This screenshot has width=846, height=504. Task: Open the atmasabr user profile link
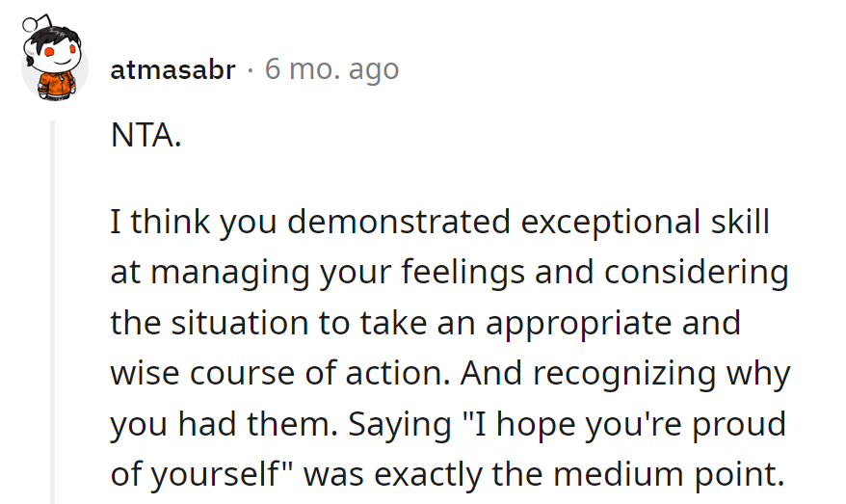[172, 70]
